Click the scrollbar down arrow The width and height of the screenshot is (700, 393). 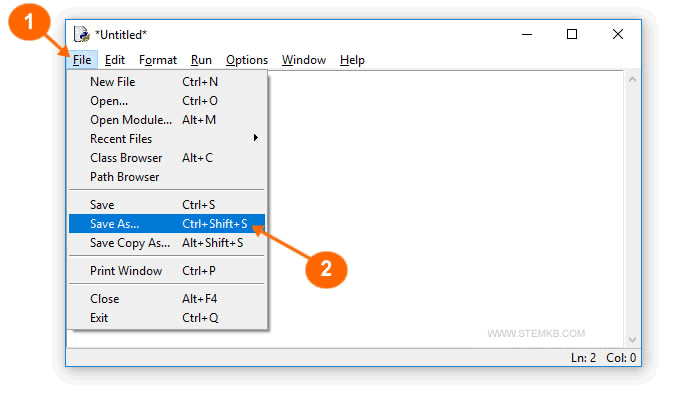coord(632,340)
